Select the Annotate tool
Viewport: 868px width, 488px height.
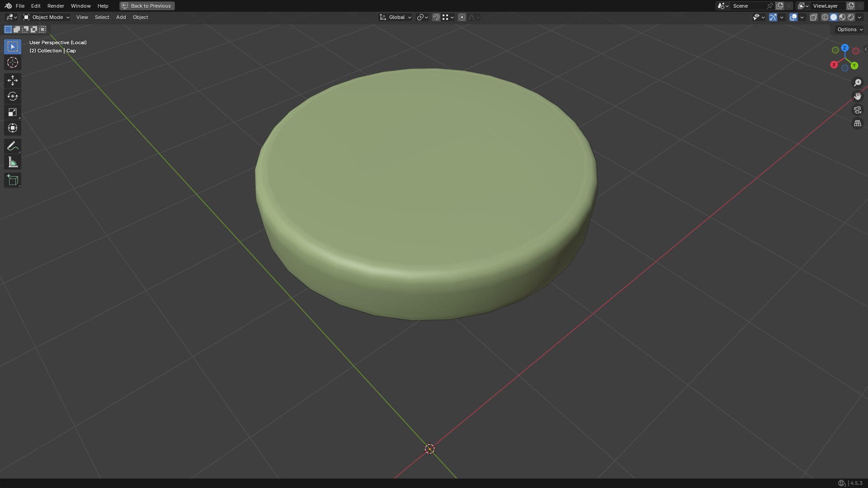coord(13,146)
